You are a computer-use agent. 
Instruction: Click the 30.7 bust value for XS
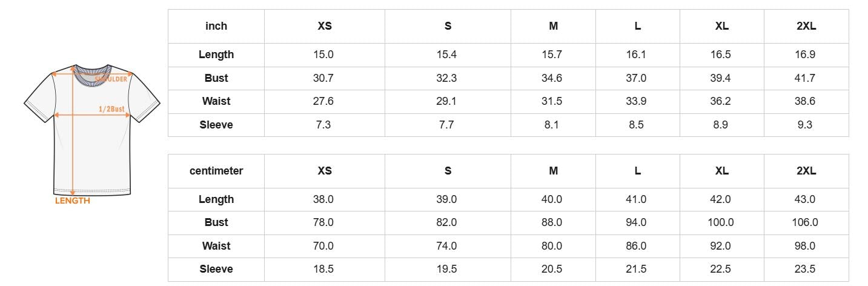tap(323, 78)
